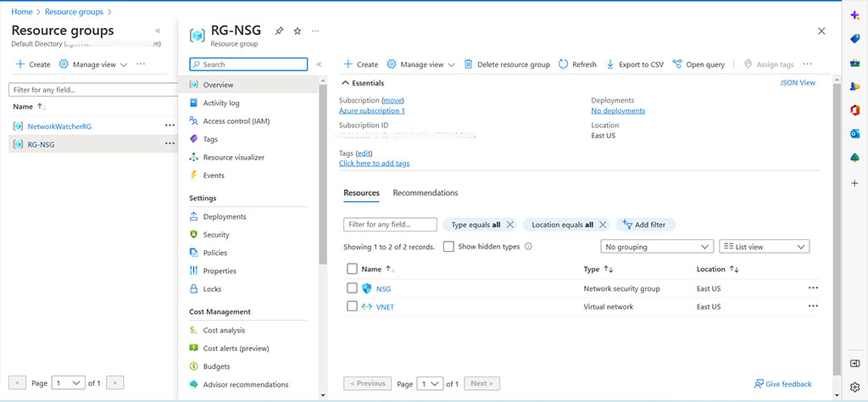Open tools briefcase icon in sidebar

(854, 63)
